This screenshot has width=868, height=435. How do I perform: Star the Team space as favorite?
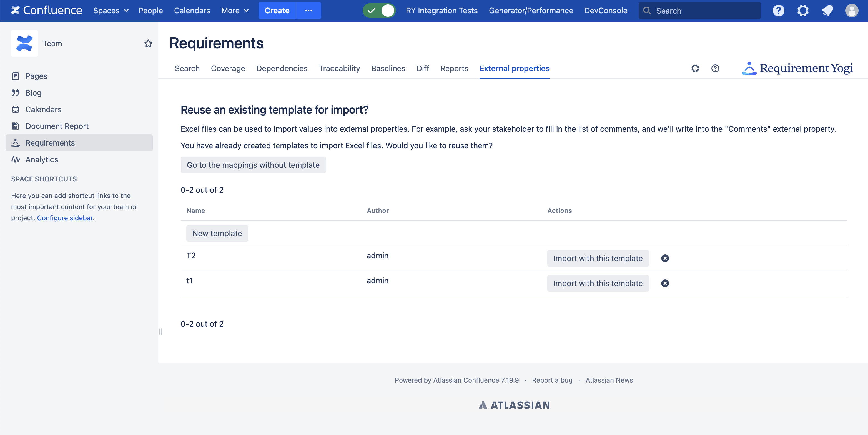148,44
